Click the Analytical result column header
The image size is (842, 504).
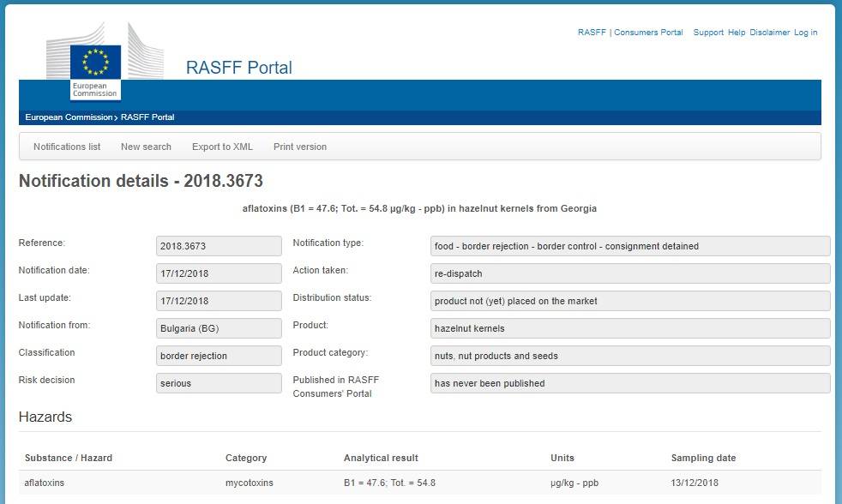[x=381, y=458]
